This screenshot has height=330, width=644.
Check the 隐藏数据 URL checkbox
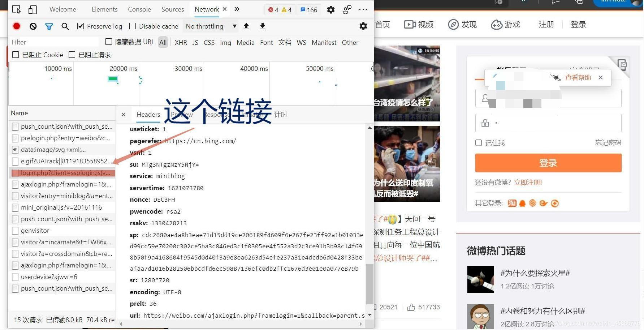108,42
